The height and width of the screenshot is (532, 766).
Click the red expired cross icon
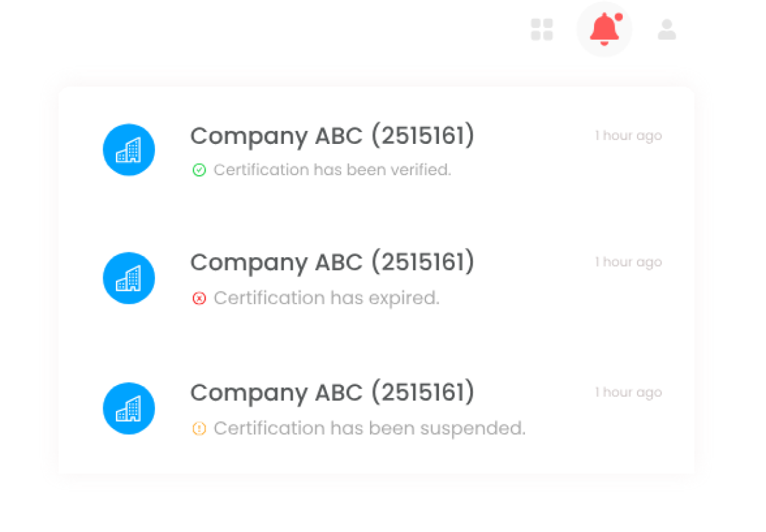[199, 298]
